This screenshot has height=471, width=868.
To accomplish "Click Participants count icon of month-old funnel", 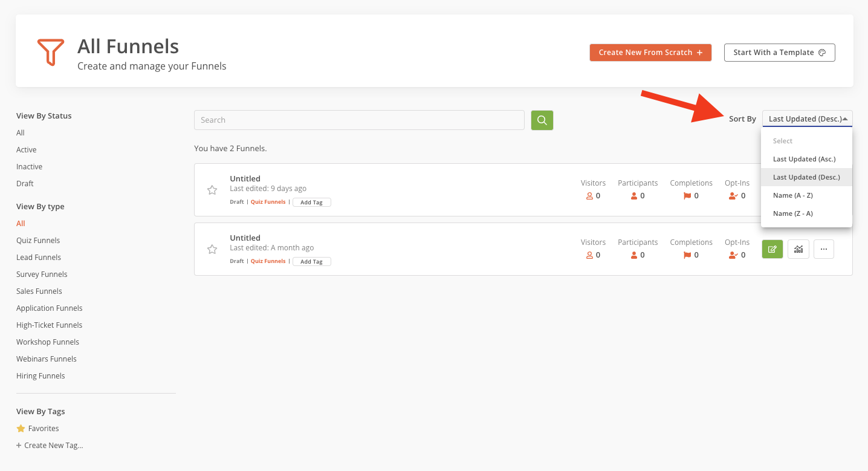I will coord(634,255).
